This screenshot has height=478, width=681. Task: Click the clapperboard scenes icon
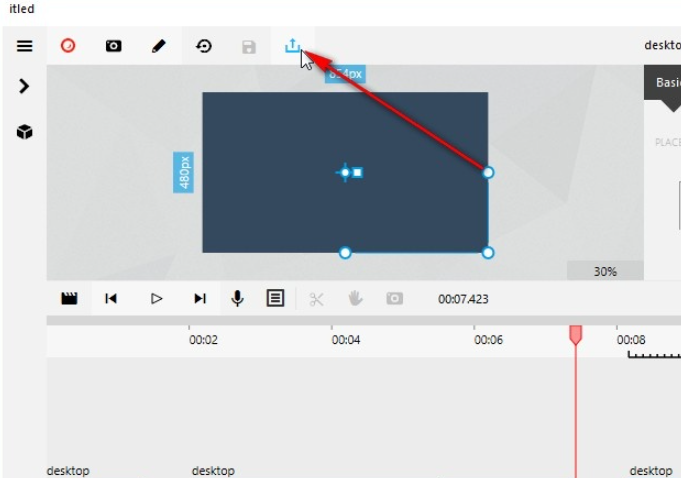point(69,298)
